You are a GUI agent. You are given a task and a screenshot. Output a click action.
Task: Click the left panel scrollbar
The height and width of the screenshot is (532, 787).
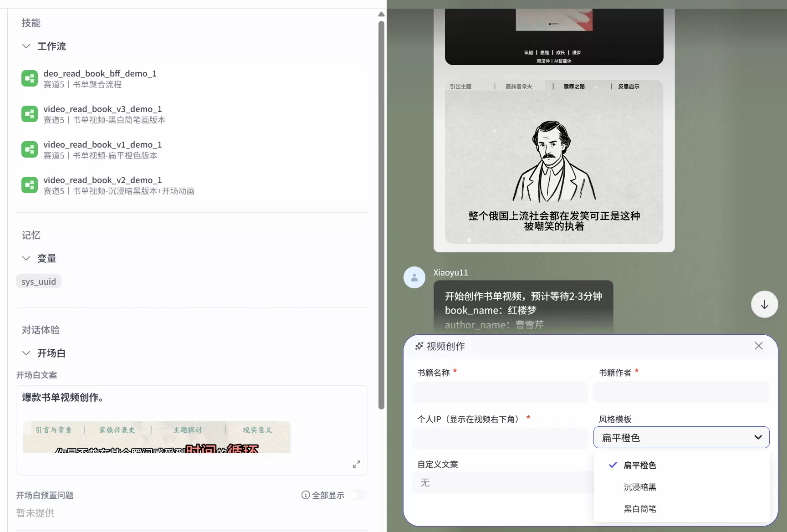381,210
